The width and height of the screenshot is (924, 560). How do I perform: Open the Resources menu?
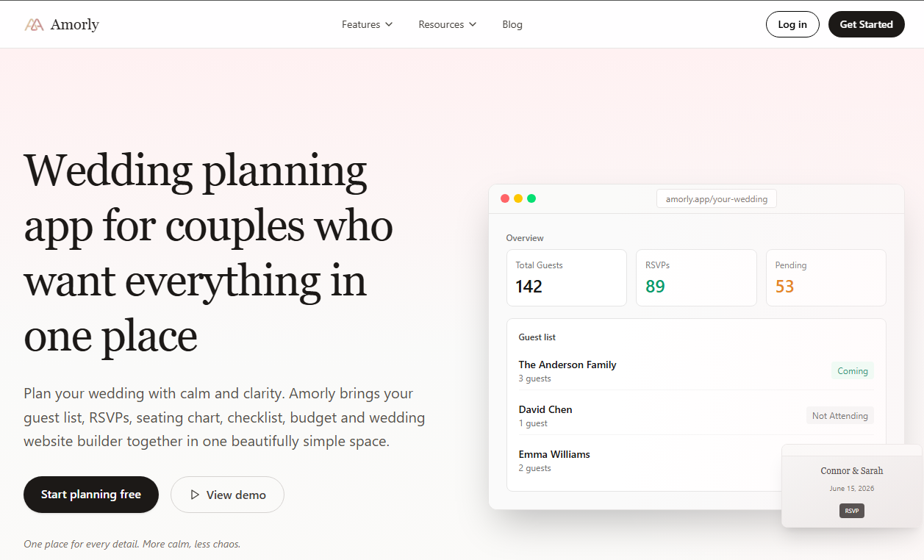pos(448,24)
